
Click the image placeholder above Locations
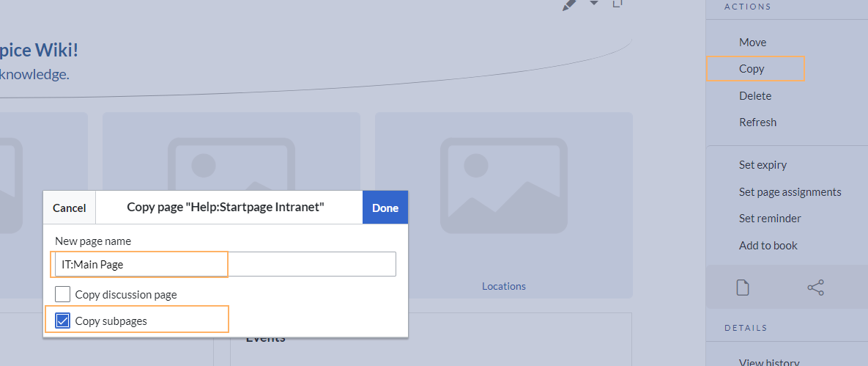[504, 186]
